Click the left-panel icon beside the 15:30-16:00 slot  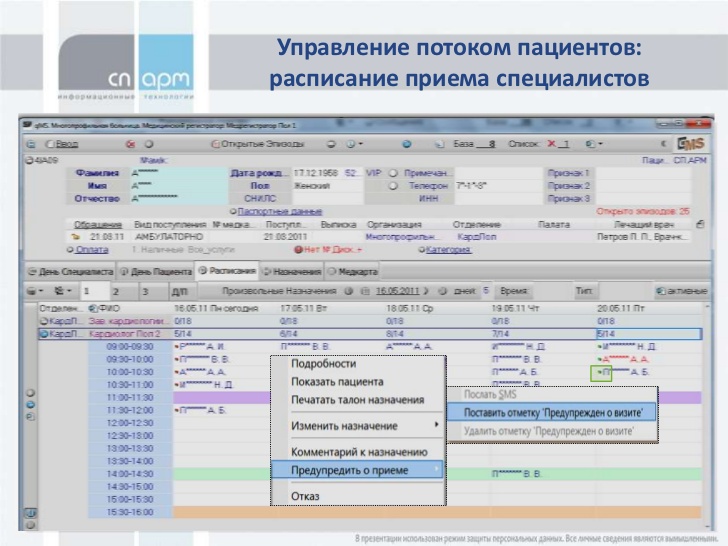click(x=31, y=514)
